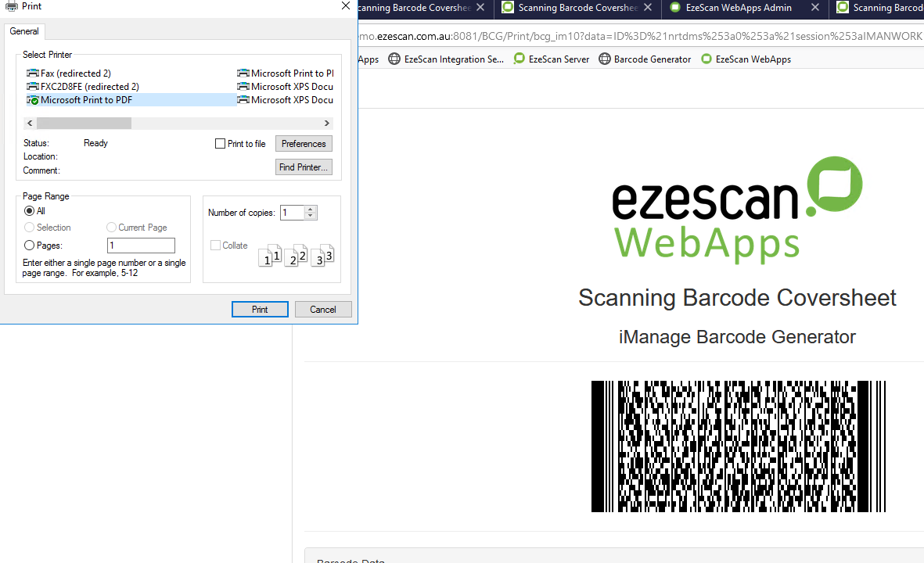Enable the Print to file checkbox

(x=220, y=144)
